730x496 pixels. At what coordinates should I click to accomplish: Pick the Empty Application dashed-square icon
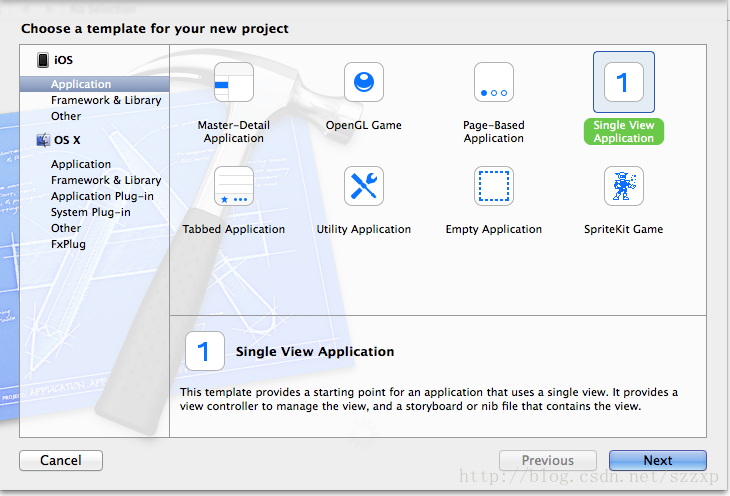(493, 186)
